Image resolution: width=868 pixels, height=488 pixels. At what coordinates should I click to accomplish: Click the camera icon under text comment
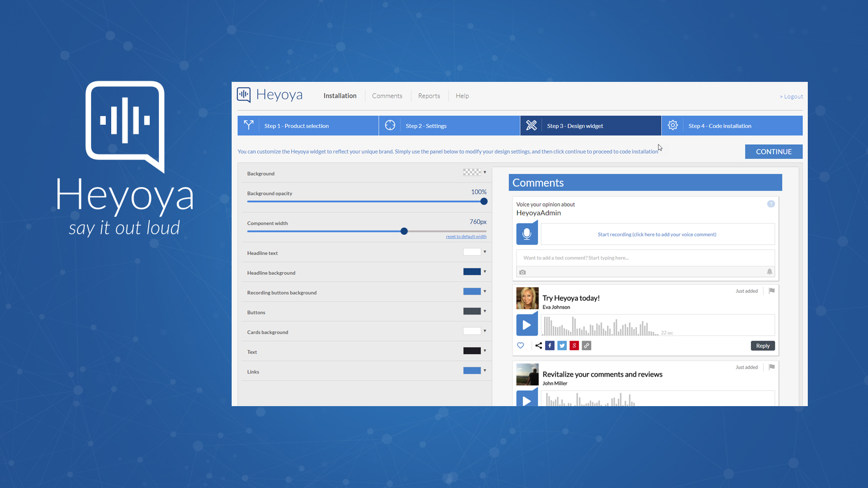522,272
